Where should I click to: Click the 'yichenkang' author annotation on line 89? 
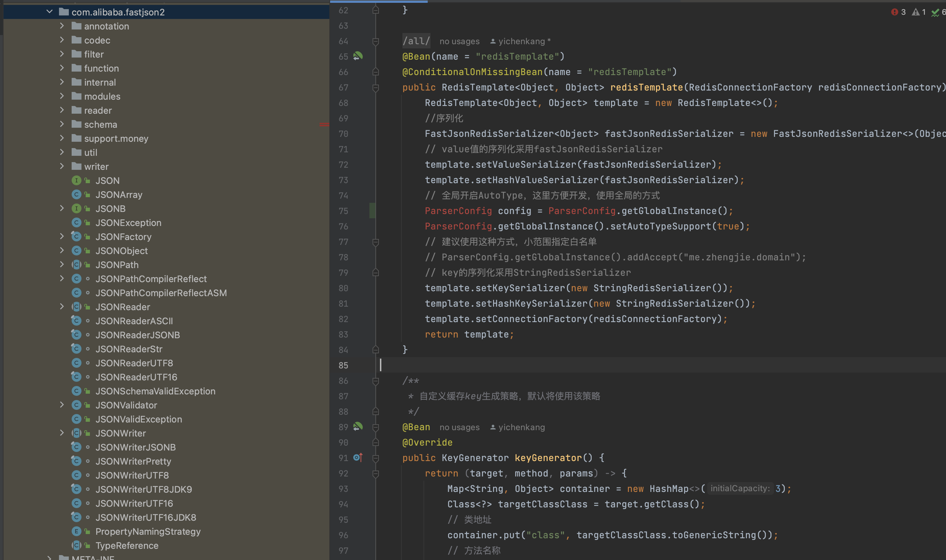coord(521,427)
